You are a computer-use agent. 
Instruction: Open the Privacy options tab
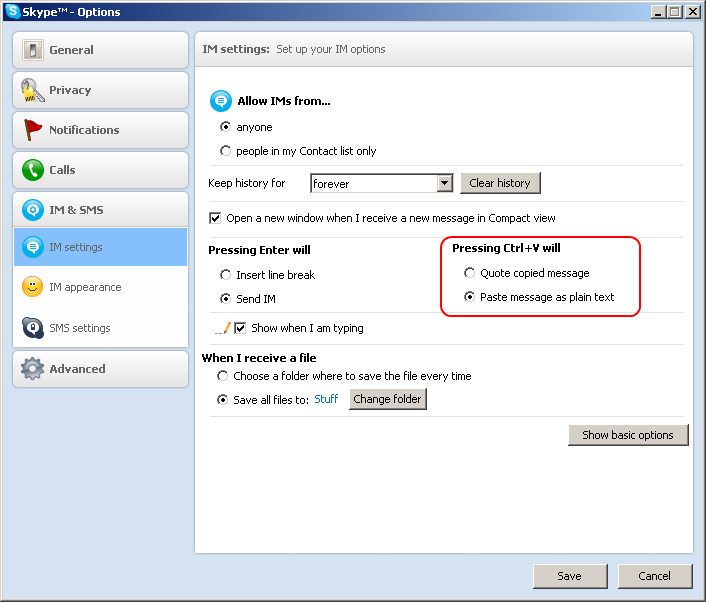tap(100, 90)
